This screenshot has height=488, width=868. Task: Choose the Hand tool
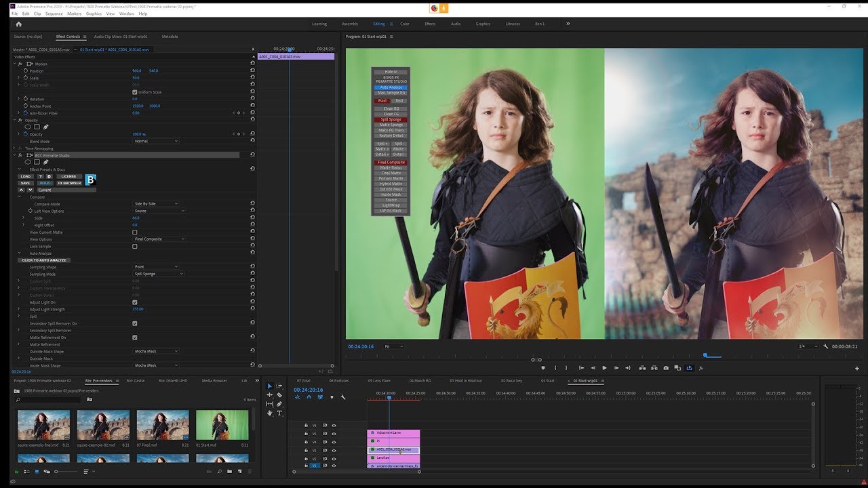pos(269,413)
